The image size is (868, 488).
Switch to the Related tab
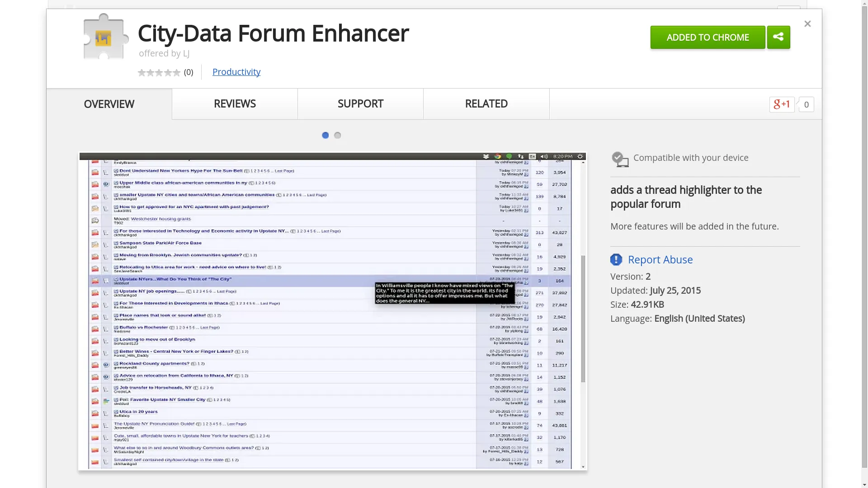486,104
